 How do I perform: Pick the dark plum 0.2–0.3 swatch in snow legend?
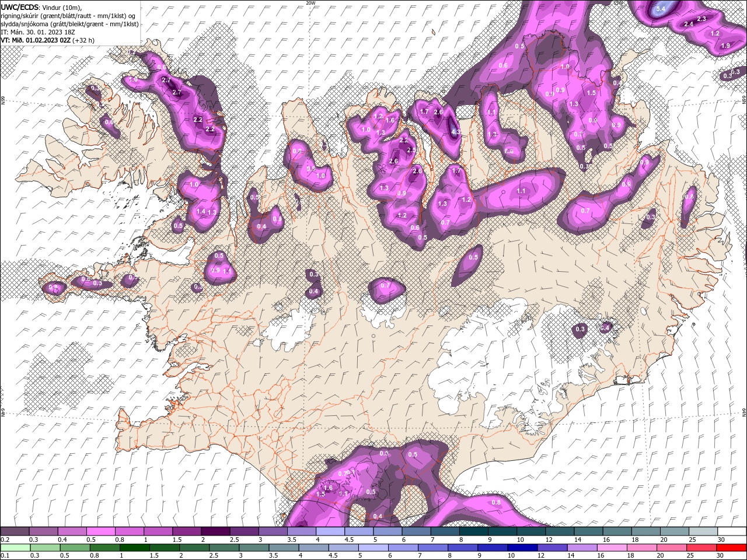point(15,531)
